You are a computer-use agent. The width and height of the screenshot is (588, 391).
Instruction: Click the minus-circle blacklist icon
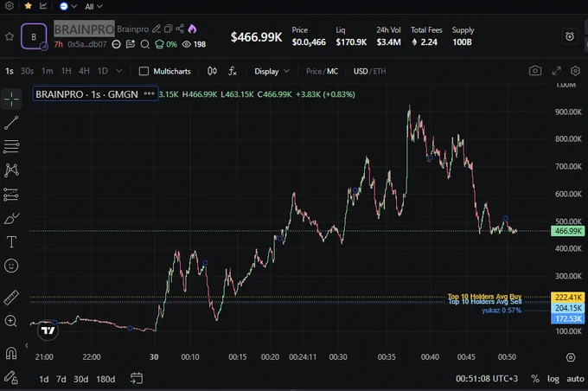(x=116, y=44)
